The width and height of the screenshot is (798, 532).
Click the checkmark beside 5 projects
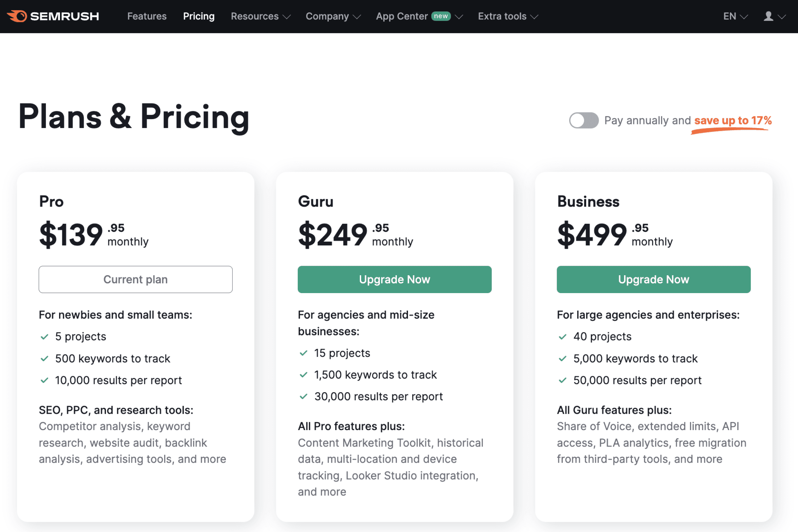44,336
